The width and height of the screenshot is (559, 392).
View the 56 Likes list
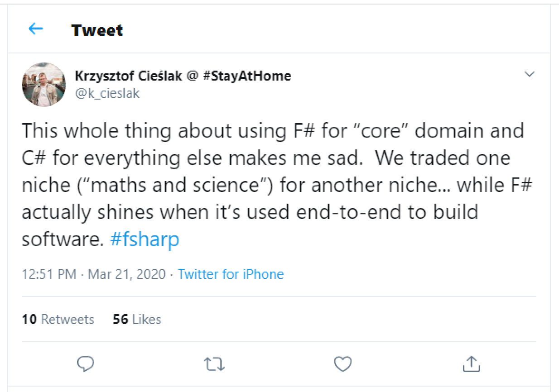click(x=137, y=320)
